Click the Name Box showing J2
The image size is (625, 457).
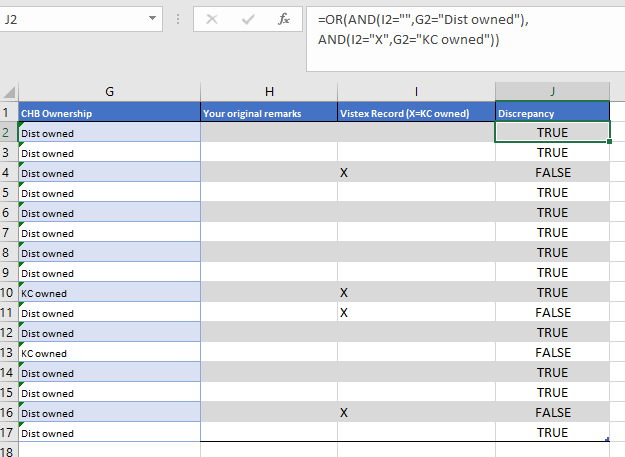[x=74, y=19]
